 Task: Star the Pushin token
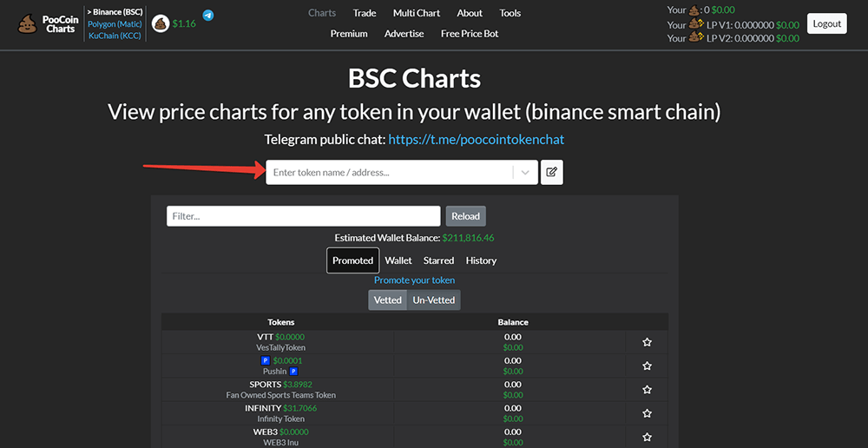(647, 366)
